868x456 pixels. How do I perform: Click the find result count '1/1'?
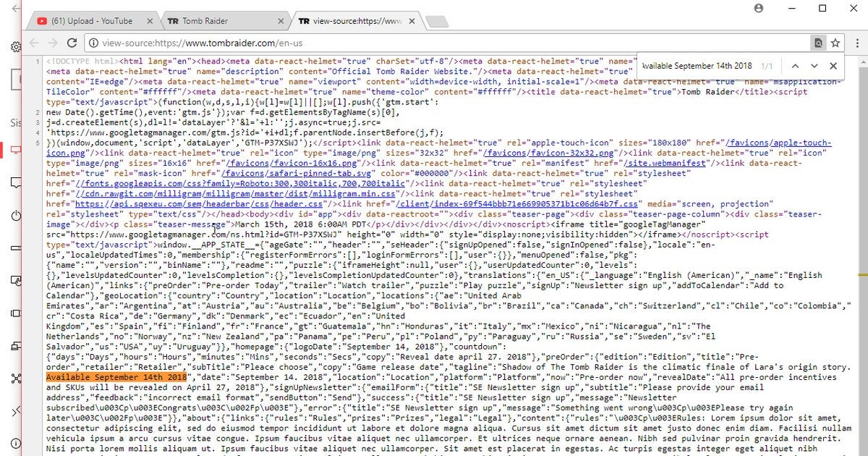[766, 66]
